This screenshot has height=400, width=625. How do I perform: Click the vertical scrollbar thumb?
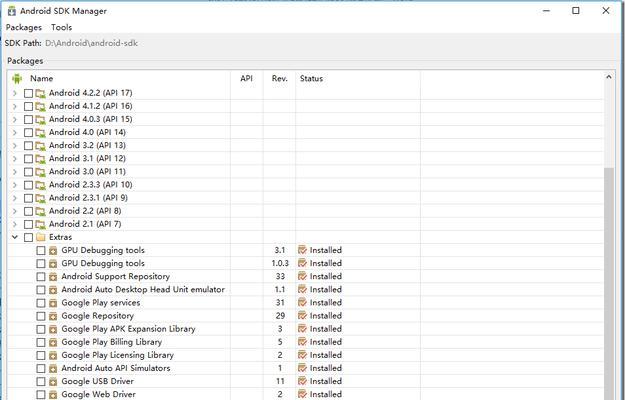609,284
